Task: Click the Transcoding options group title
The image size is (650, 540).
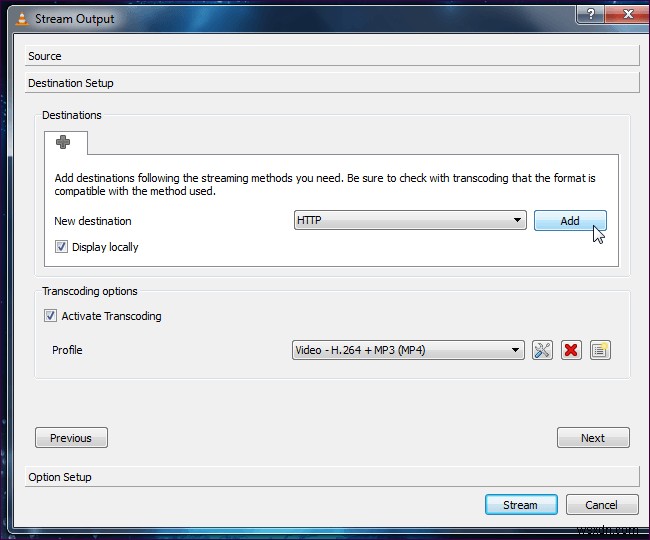Action: [90, 291]
